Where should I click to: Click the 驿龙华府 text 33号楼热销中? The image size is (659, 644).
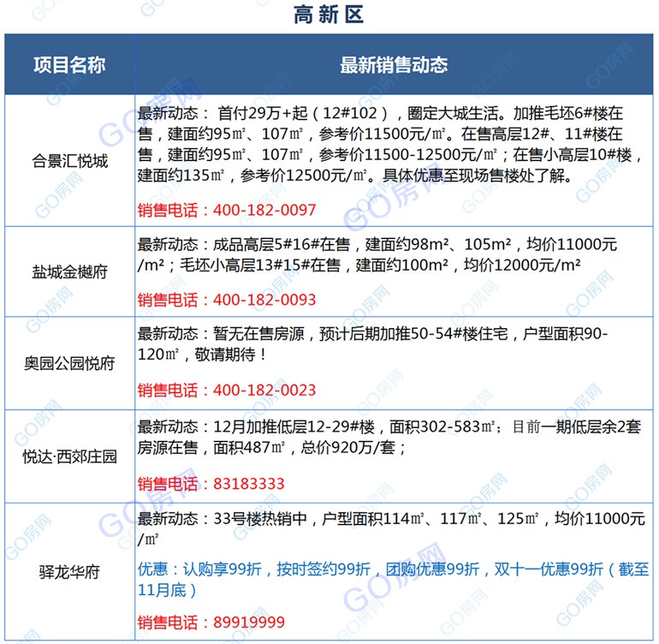[260, 519]
